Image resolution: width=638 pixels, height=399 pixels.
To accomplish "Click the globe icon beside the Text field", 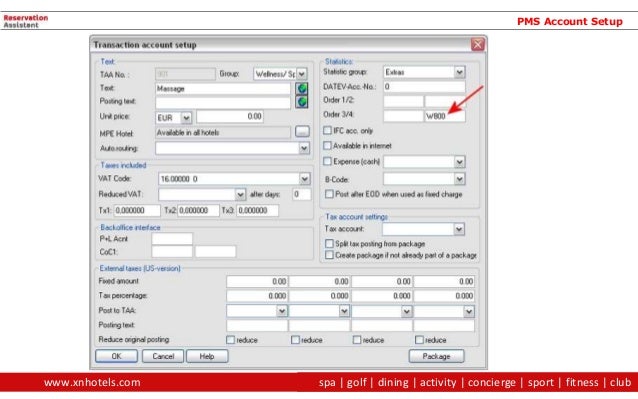I will pyautogui.click(x=302, y=88).
